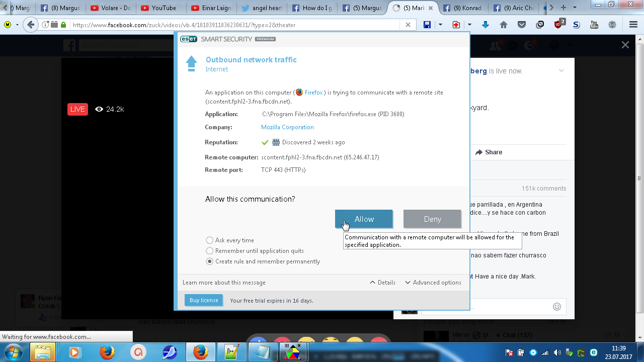Click the network signal tray icon

tap(546, 352)
